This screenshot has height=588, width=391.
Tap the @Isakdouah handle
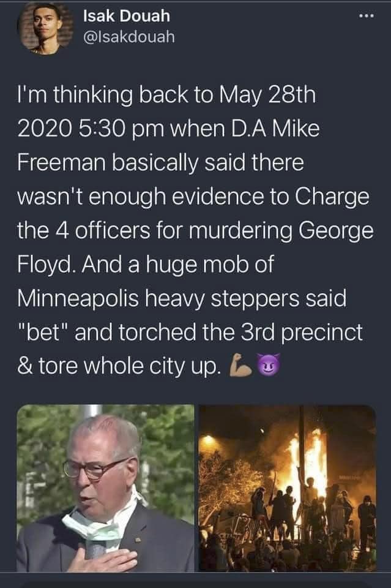pyautogui.click(x=128, y=37)
